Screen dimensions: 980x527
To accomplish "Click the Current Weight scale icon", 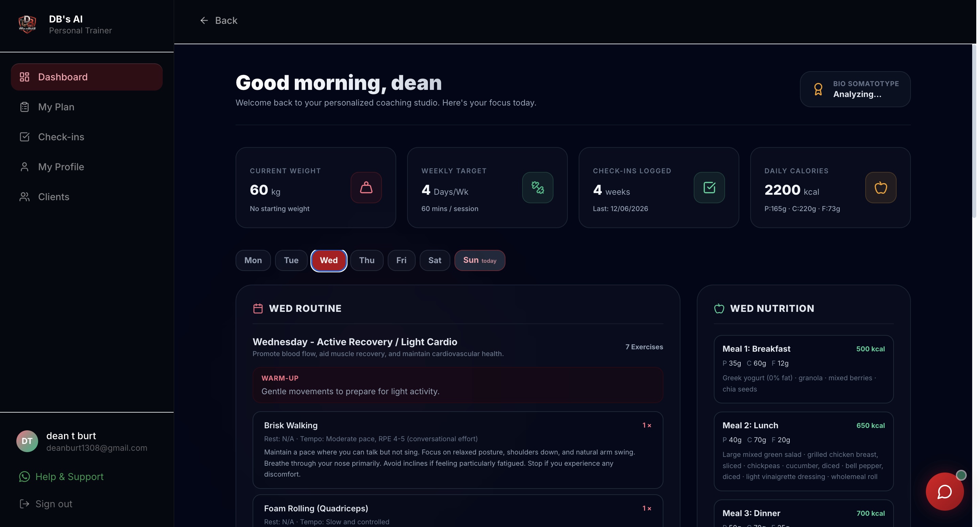I will (x=366, y=187).
